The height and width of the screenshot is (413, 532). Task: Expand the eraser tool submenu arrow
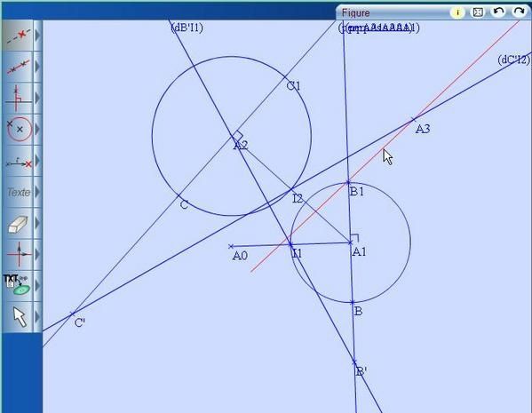[x=37, y=223]
